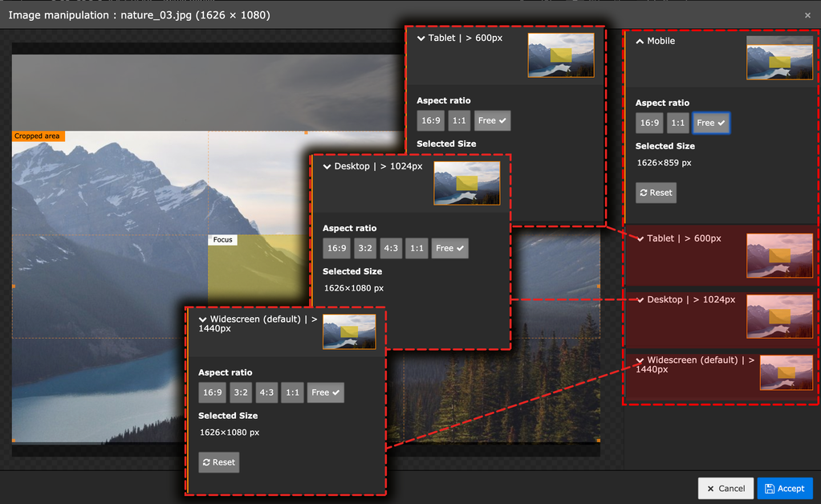Select 16:9 aspect ratio in Mobile panel
Viewport: 821px width, 504px height.
click(649, 123)
